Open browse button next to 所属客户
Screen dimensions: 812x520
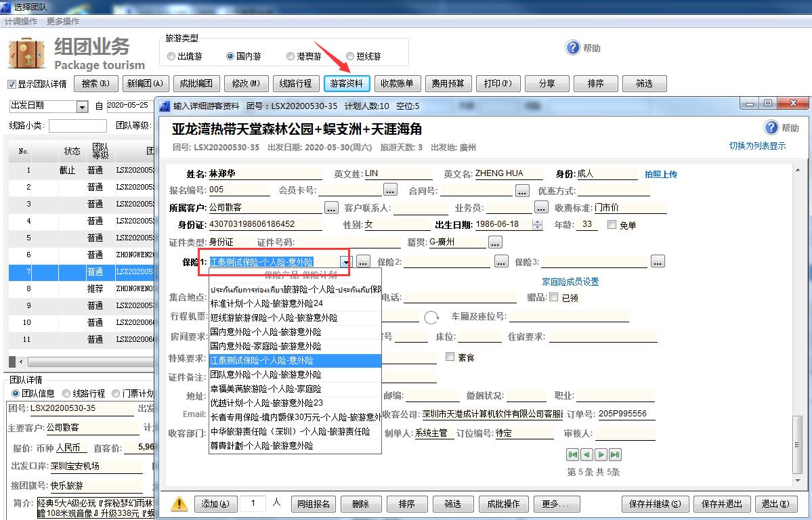click(x=331, y=208)
